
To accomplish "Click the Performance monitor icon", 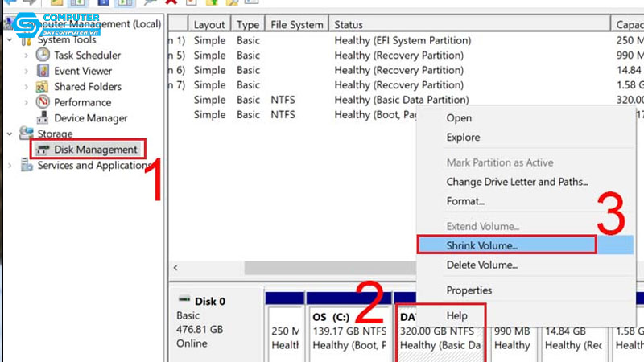I will coord(43,102).
